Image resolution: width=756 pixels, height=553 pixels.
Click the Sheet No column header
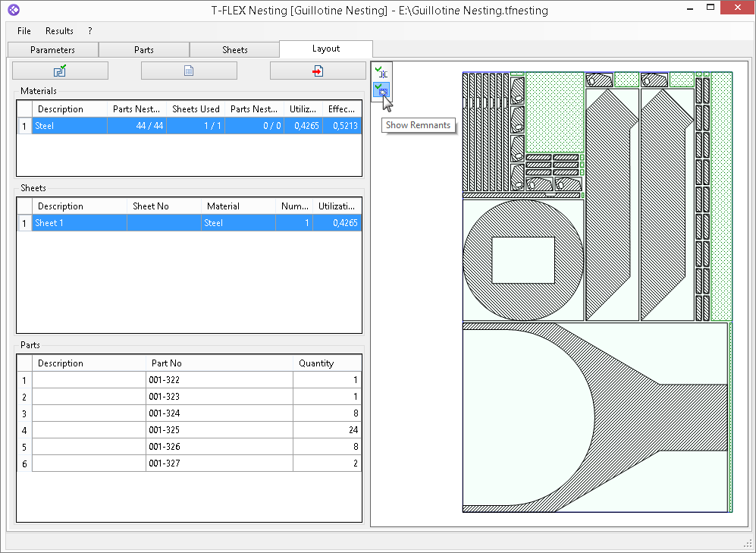tap(164, 206)
